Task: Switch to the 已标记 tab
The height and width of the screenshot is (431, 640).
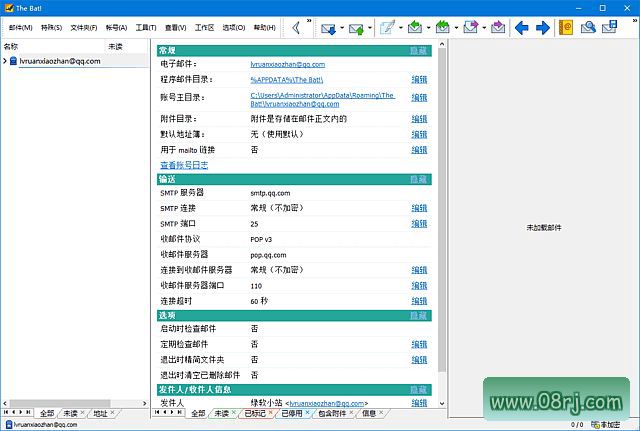Action: click(x=255, y=413)
